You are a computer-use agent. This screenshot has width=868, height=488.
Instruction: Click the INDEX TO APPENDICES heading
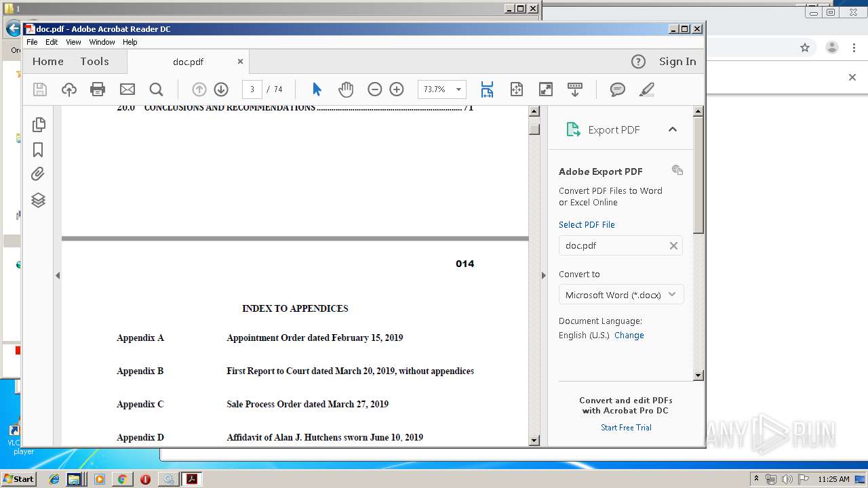click(295, 308)
